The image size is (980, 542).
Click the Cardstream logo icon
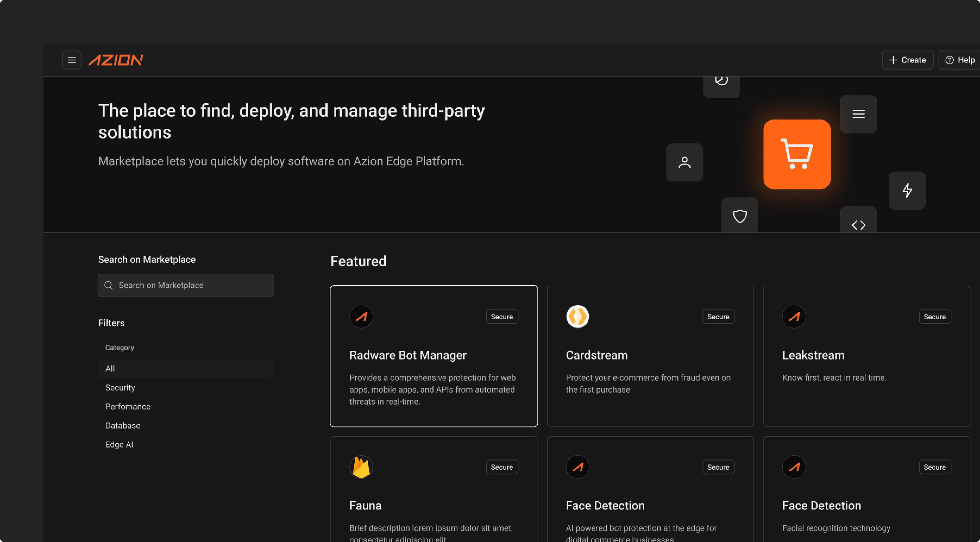577,316
